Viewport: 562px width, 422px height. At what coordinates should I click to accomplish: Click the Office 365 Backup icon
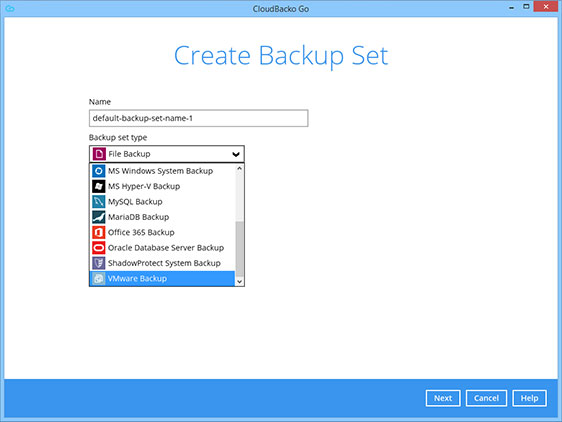coord(99,233)
